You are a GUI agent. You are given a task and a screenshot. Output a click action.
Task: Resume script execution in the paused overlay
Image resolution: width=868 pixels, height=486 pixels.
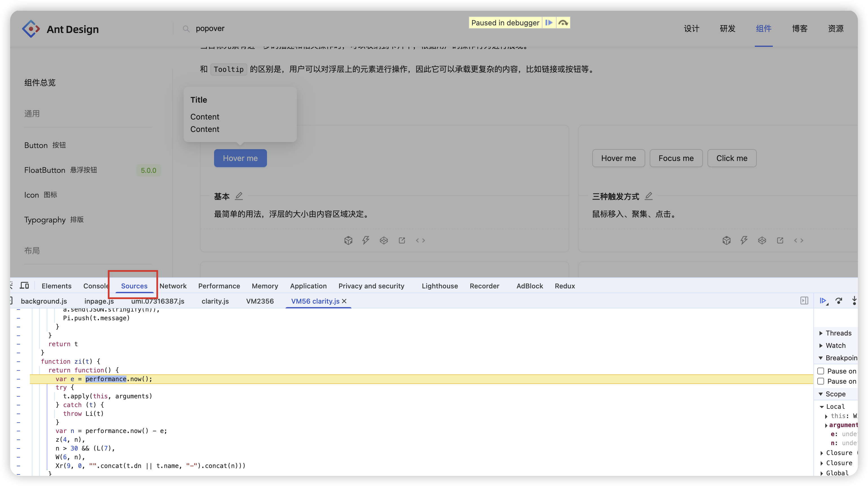pos(549,23)
